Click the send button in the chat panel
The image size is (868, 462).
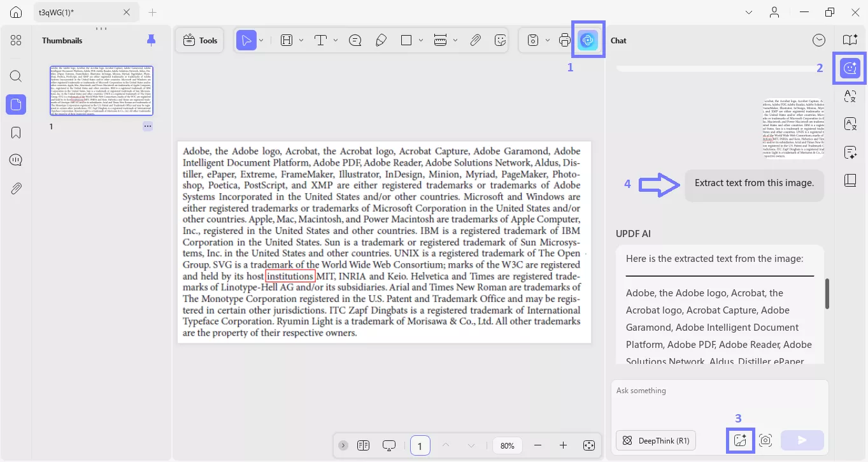(x=801, y=440)
